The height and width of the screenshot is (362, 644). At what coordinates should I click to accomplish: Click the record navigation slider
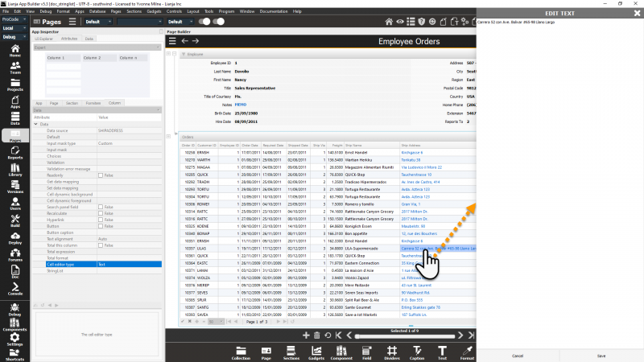coord(406,336)
